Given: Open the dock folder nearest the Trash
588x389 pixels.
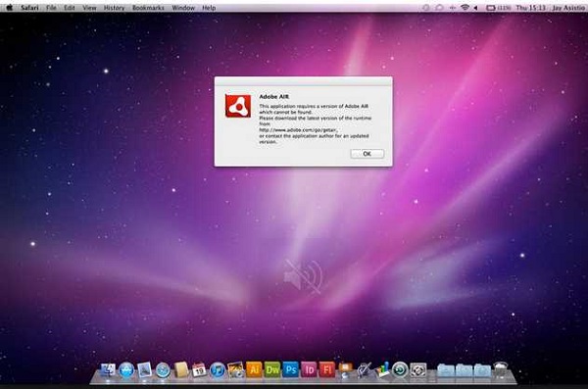Looking at the screenshot, I should point(482,370).
